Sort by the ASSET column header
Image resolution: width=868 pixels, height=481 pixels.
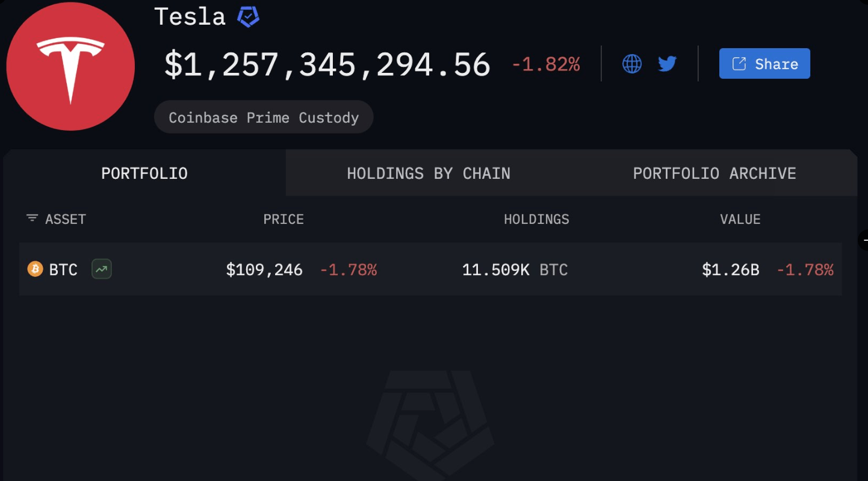(x=66, y=219)
